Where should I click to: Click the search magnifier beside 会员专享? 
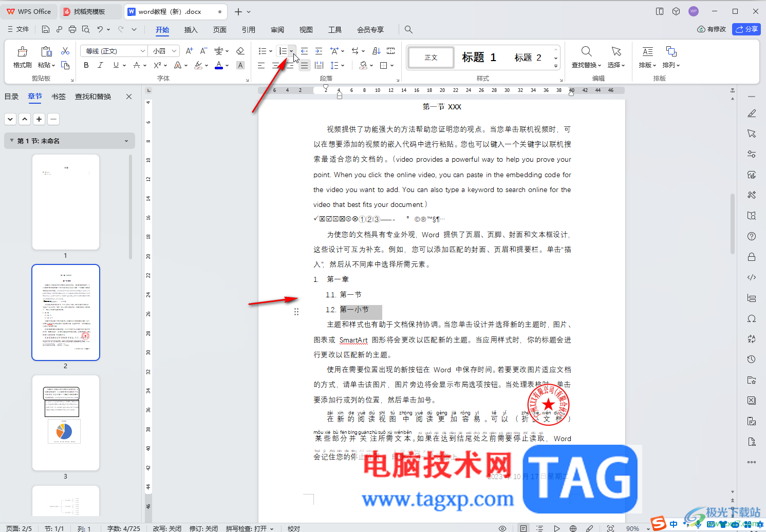[408, 29]
